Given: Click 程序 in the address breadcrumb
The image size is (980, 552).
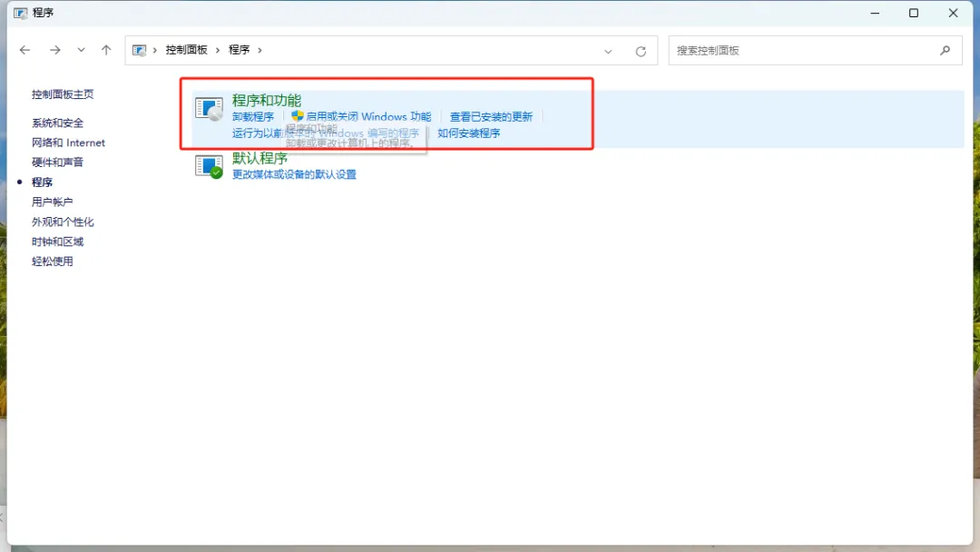Looking at the screenshot, I should point(239,50).
